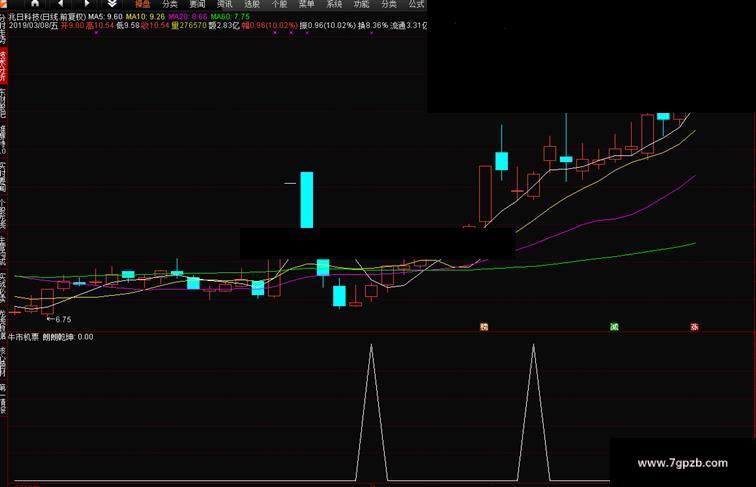Click the MA20 purple indicator label
Viewport: 756px width, 487px height.
pos(188,16)
